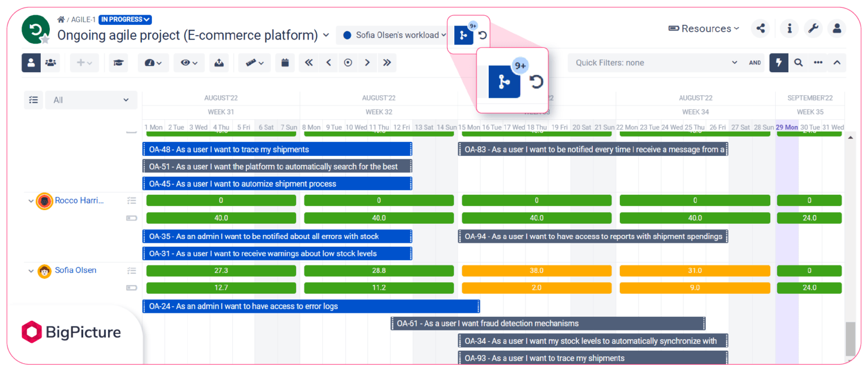Viewport: 868px width, 375px height.
Task: Expand the Quick Filters dropdown
Action: point(657,63)
